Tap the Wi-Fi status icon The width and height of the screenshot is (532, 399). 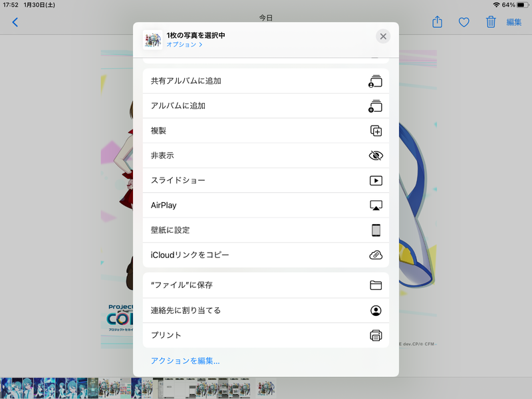point(496,5)
